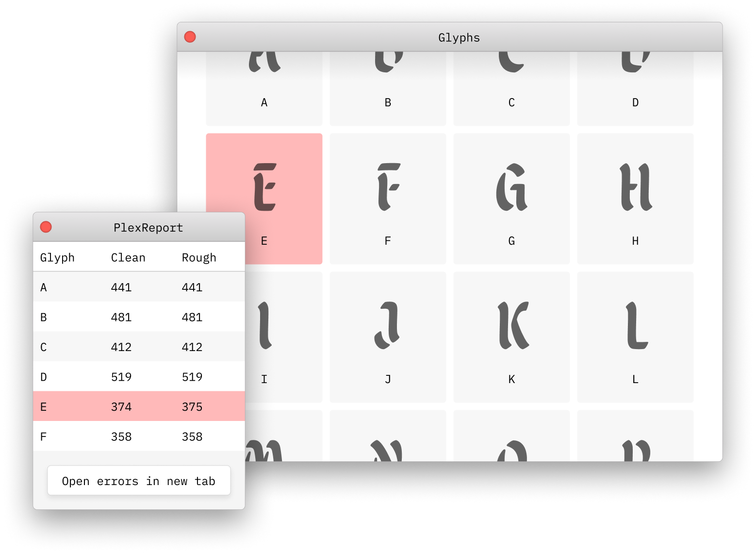Close the PlexReport window

(x=46, y=227)
